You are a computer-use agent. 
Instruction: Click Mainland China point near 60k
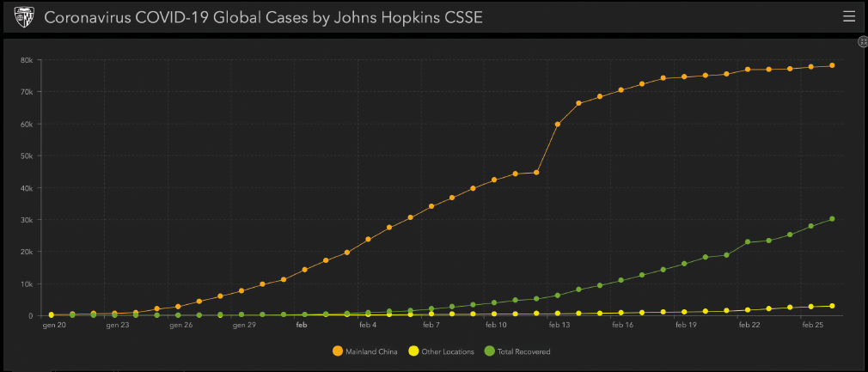click(558, 125)
